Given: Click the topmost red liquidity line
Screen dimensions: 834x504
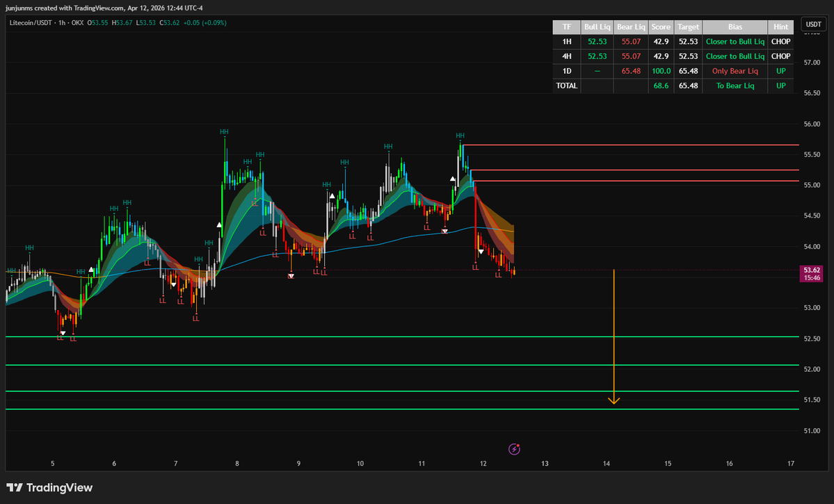Looking at the screenshot, I should [x=626, y=145].
